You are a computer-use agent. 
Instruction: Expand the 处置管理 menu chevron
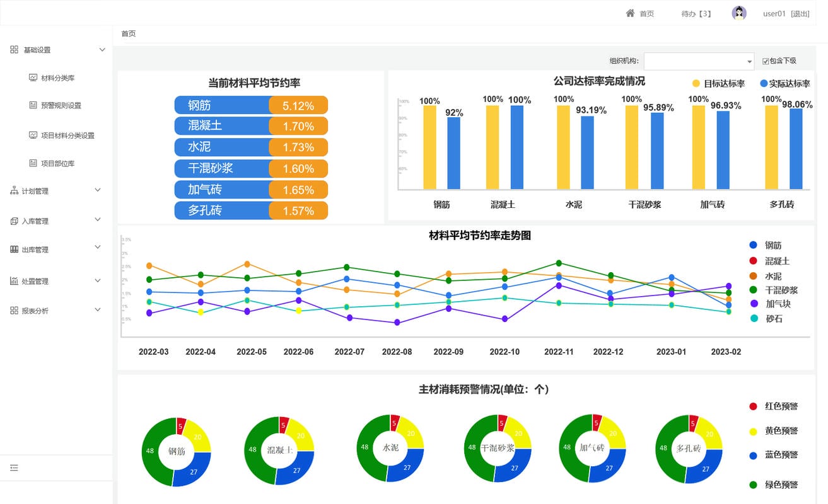click(x=98, y=280)
